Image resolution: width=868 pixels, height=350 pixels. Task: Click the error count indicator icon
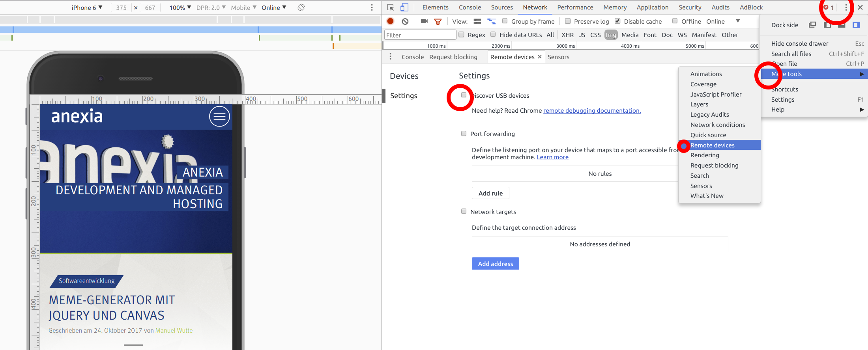point(826,7)
